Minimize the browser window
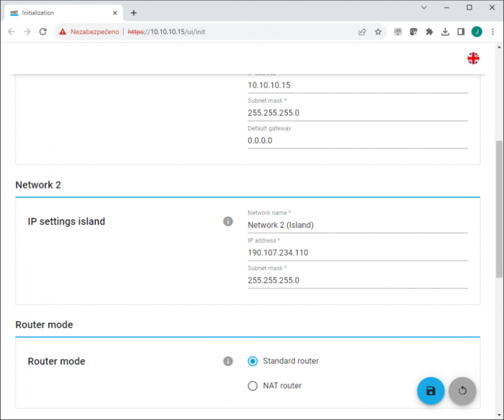 [446, 8]
